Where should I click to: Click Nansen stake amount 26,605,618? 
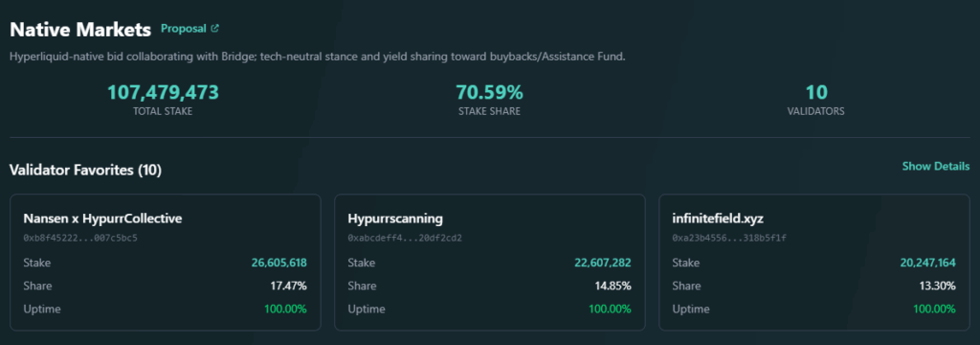[x=279, y=263]
